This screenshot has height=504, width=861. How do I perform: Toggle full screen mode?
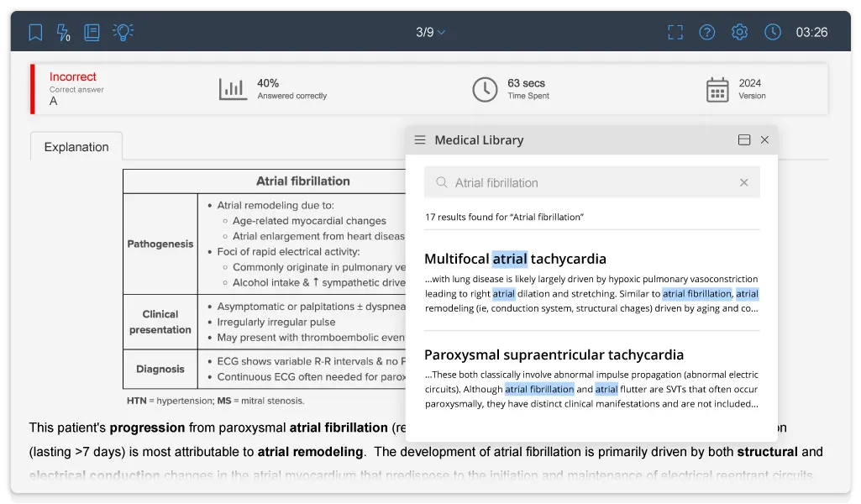[x=675, y=33]
